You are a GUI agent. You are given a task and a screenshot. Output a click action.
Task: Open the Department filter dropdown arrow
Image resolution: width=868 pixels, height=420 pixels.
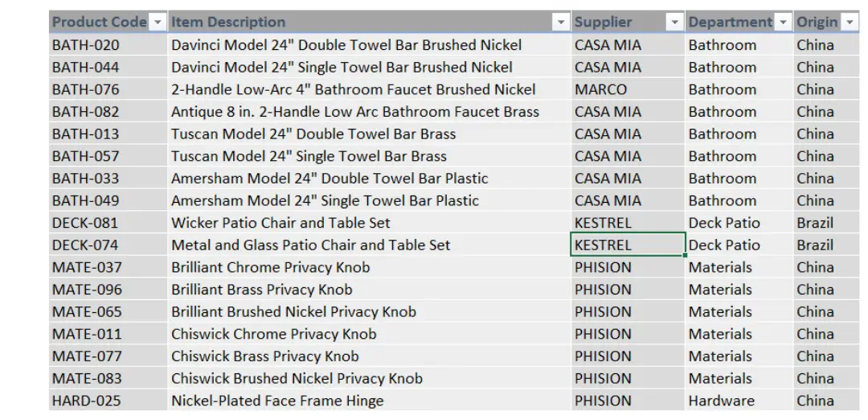(x=784, y=23)
